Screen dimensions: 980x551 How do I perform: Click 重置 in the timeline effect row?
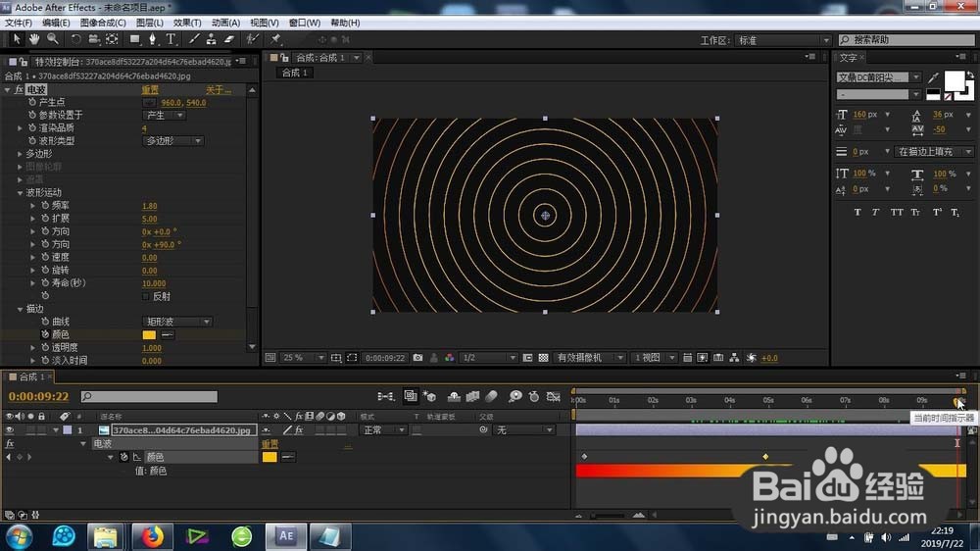269,444
